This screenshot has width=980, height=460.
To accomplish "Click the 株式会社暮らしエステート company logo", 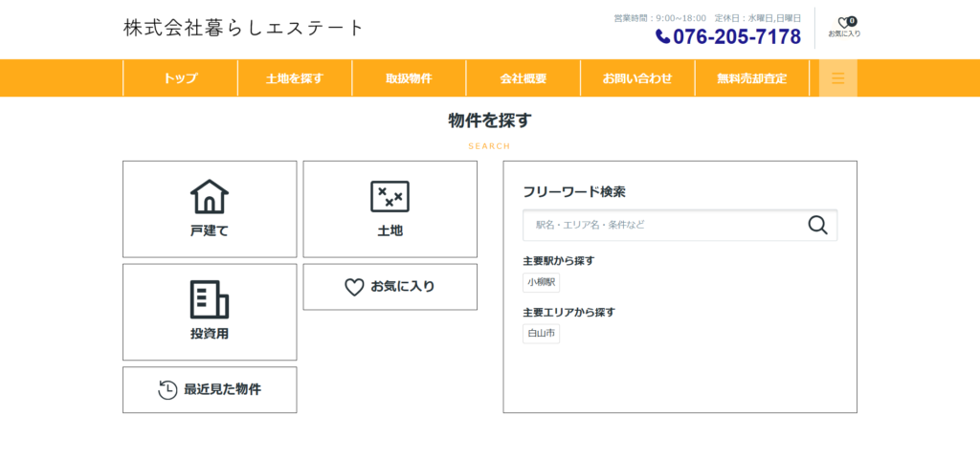I will (x=243, y=28).
